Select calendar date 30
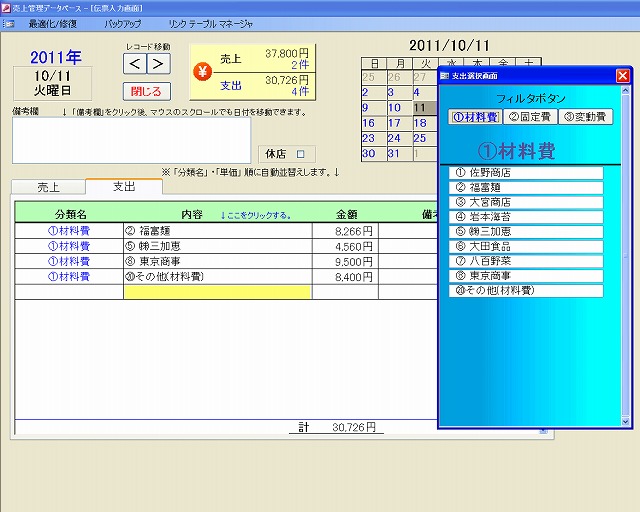The height and width of the screenshot is (512, 640). point(374,154)
